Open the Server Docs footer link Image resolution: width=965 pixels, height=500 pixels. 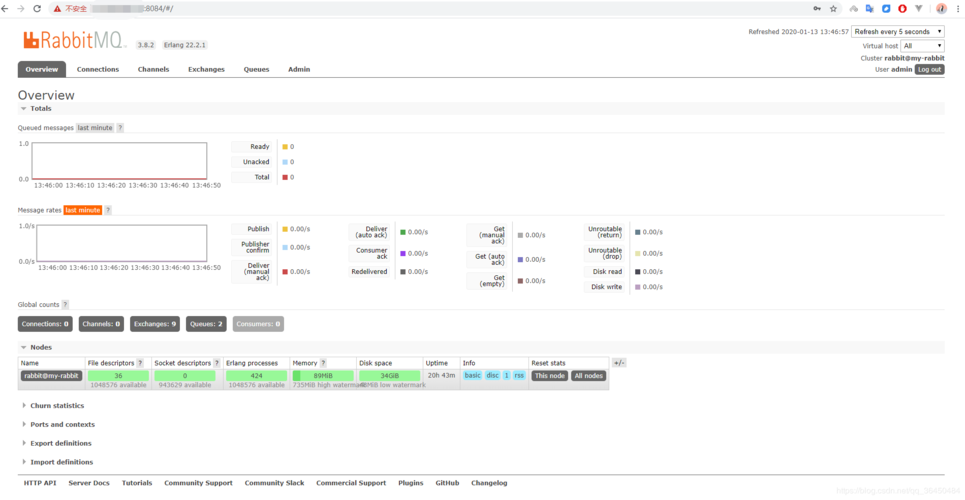(x=89, y=483)
